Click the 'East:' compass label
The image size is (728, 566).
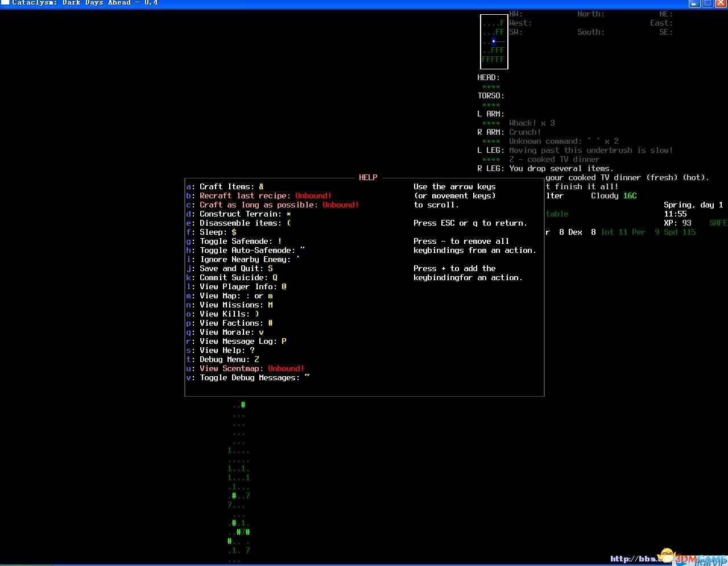[661, 23]
